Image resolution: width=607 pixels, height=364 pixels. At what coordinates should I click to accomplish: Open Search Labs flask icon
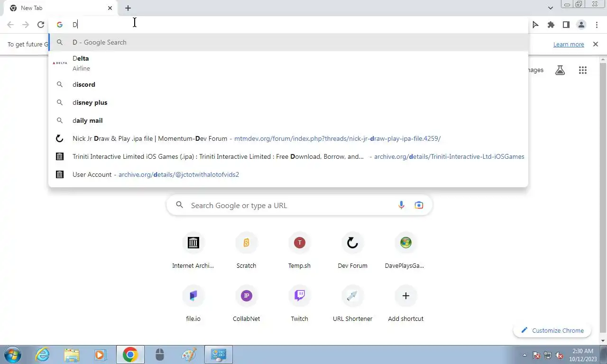pyautogui.click(x=560, y=70)
